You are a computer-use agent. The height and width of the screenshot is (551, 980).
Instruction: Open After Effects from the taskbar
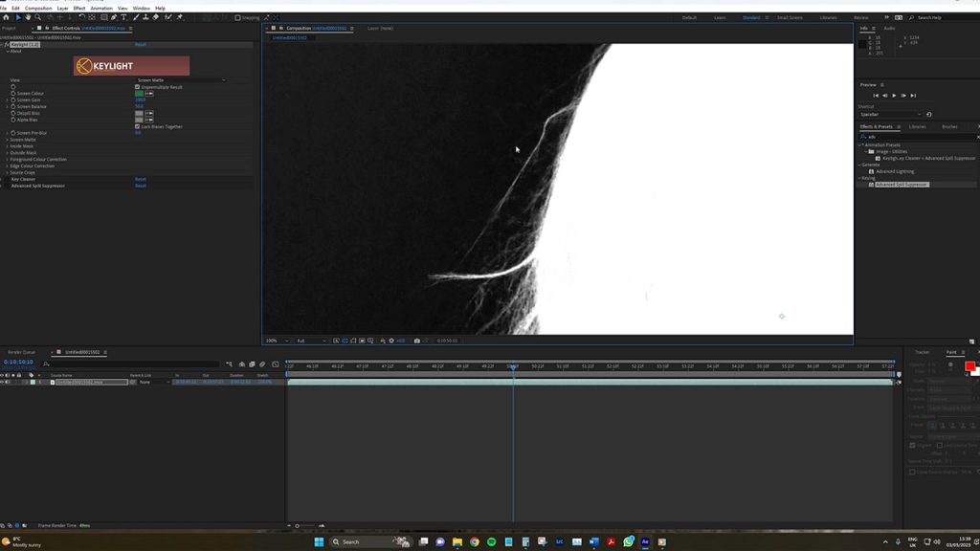pos(645,541)
